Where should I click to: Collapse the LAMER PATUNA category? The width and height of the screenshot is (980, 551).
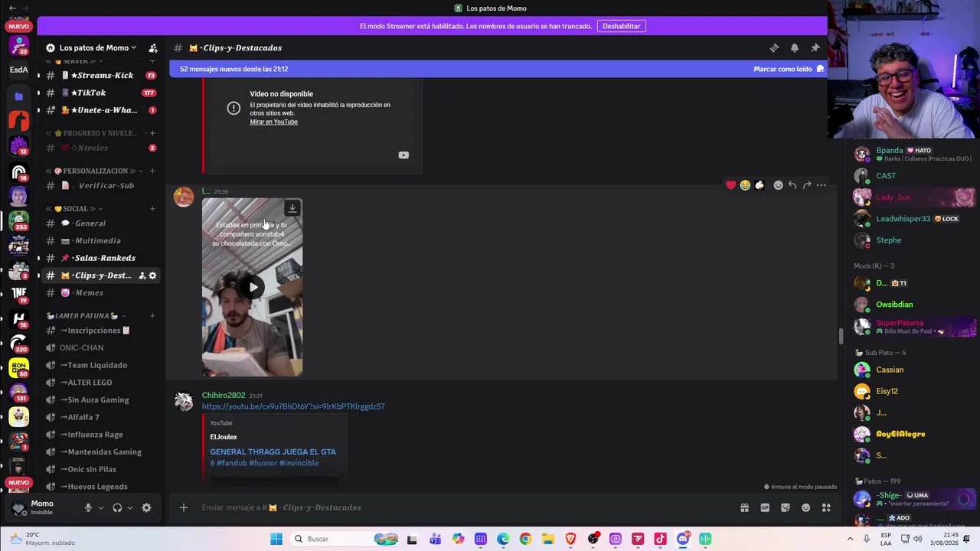pos(85,316)
